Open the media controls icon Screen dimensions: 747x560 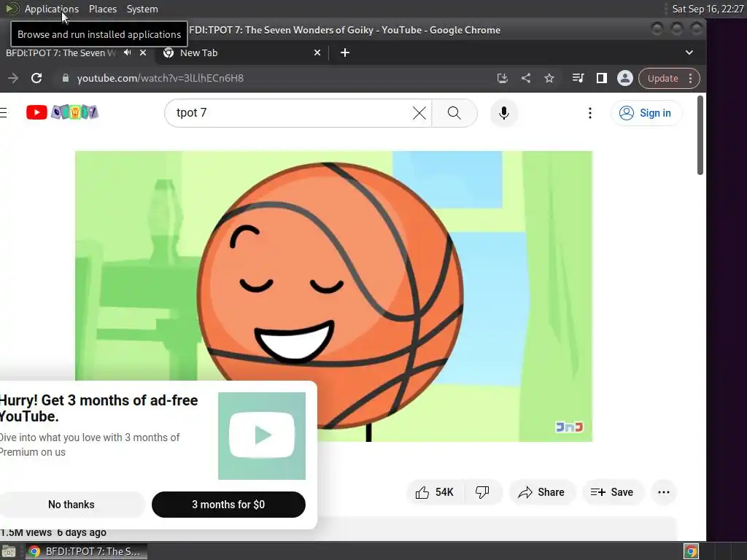[x=578, y=78]
